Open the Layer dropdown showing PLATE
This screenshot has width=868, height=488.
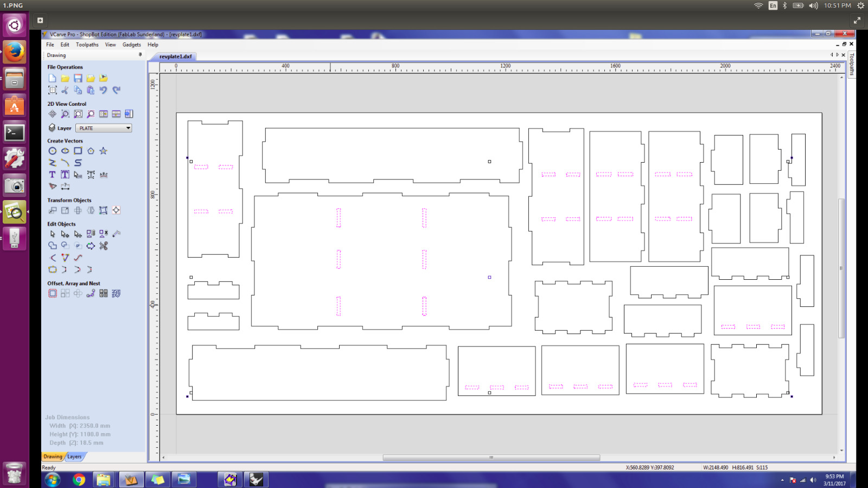pyautogui.click(x=104, y=128)
